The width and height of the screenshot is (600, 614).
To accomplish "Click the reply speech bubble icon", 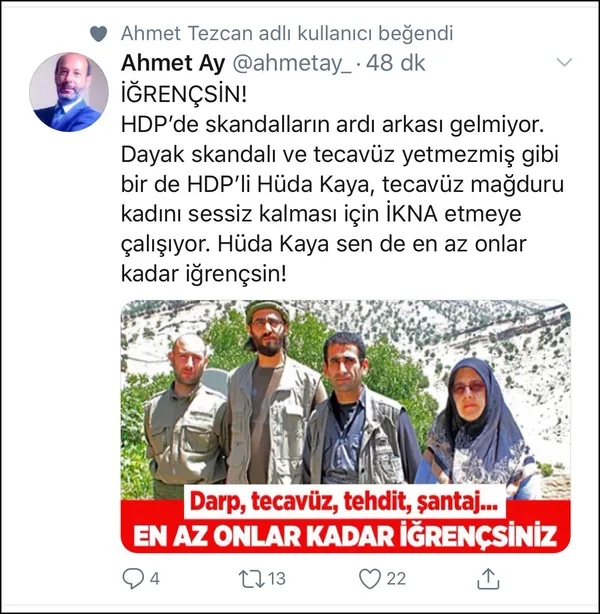I will click(133, 578).
